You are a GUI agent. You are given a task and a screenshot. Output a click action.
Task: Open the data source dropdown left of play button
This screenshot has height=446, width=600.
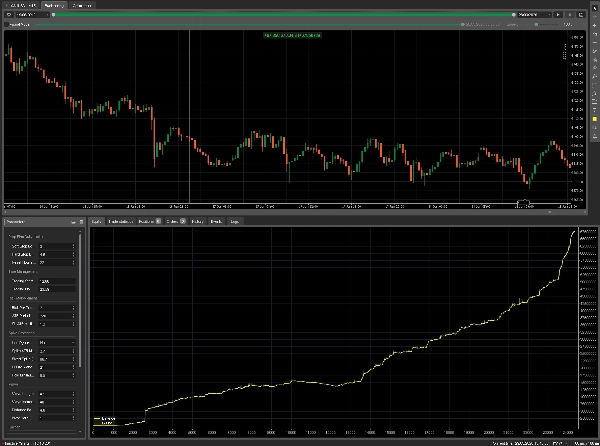(534, 15)
